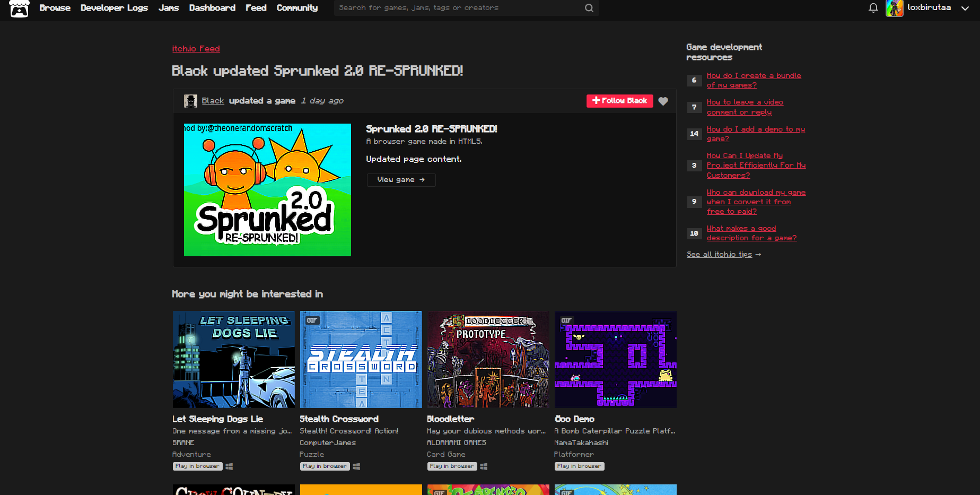
Task: Click Play in browser tag under Bloodletter
Action: pyautogui.click(x=452, y=466)
